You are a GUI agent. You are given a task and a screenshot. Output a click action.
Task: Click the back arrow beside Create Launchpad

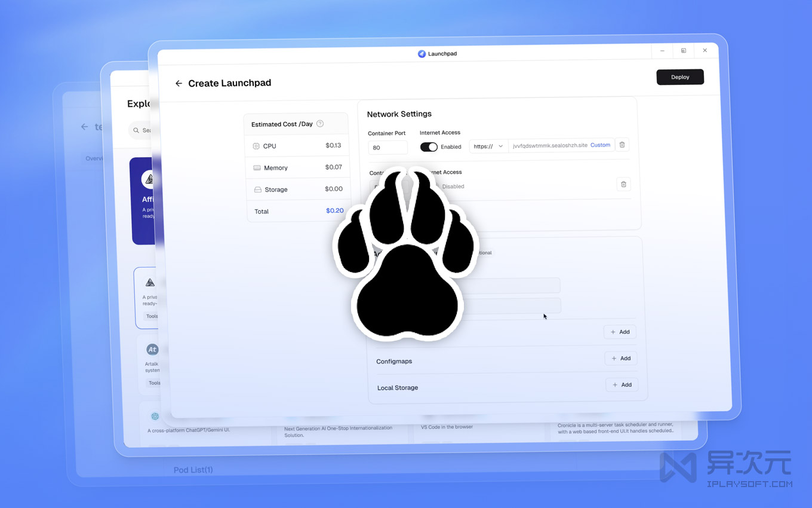point(179,84)
